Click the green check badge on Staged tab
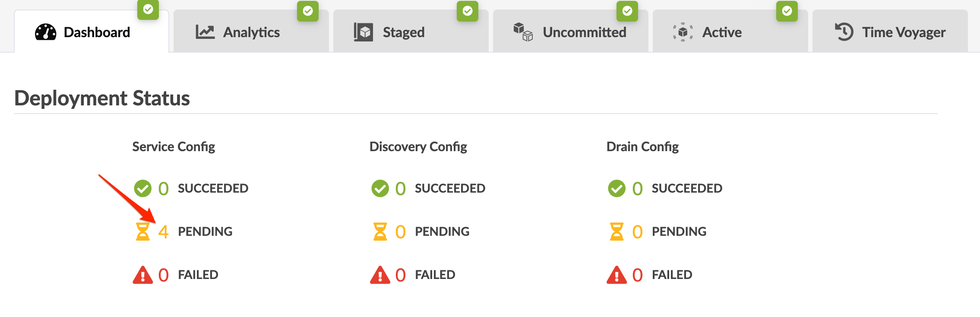The width and height of the screenshot is (980, 317). click(468, 11)
